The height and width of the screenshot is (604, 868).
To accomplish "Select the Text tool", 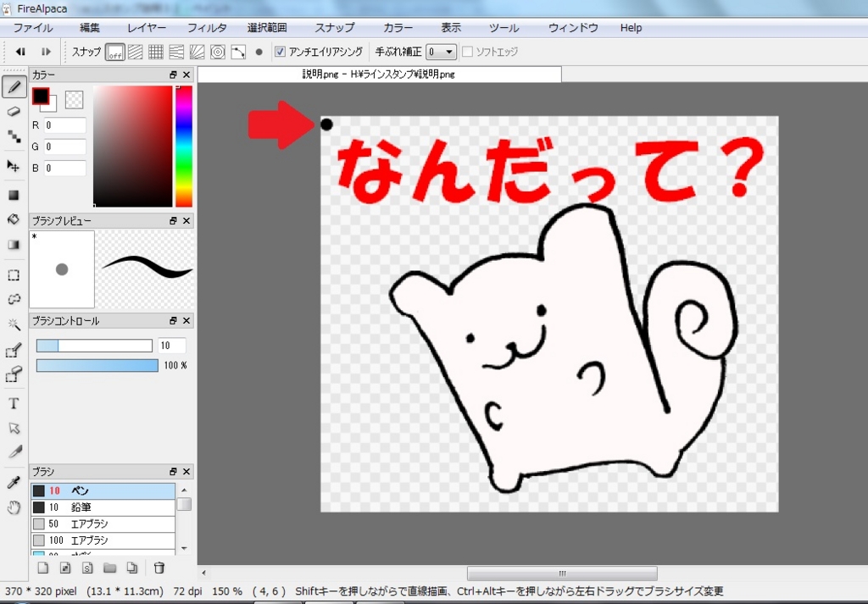I will (x=14, y=404).
